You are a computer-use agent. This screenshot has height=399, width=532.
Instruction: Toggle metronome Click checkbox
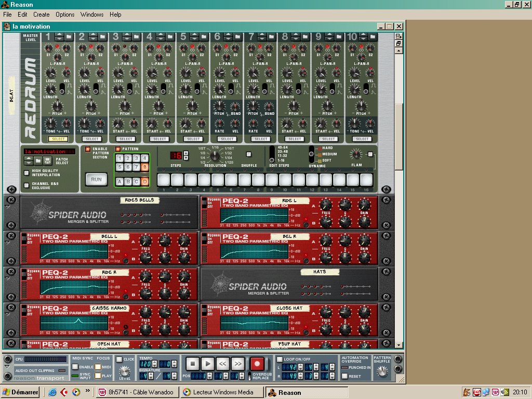pos(119,359)
